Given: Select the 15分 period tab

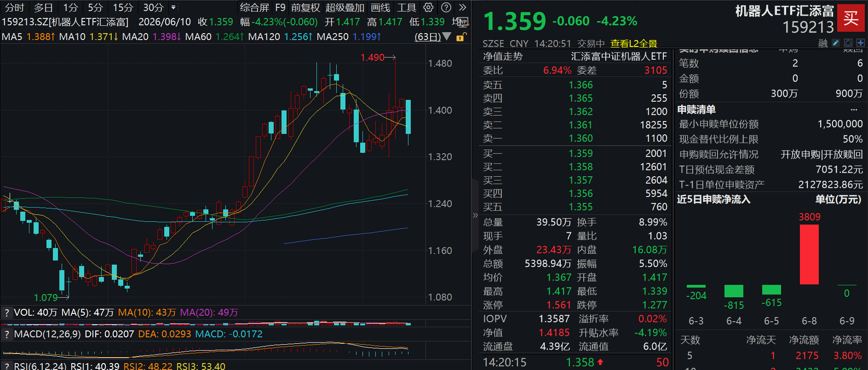Looking at the screenshot, I should pyautogui.click(x=123, y=8).
